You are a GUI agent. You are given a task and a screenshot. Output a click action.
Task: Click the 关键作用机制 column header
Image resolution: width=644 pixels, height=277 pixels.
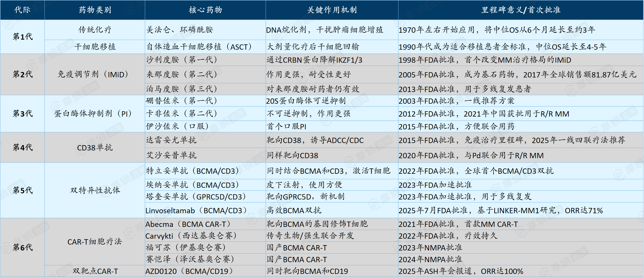tap(332, 10)
